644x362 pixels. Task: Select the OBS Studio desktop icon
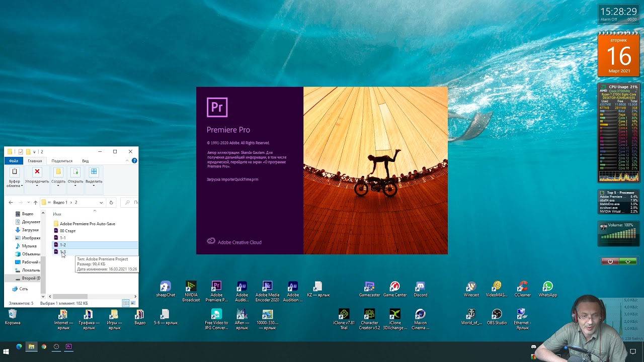[x=497, y=317]
